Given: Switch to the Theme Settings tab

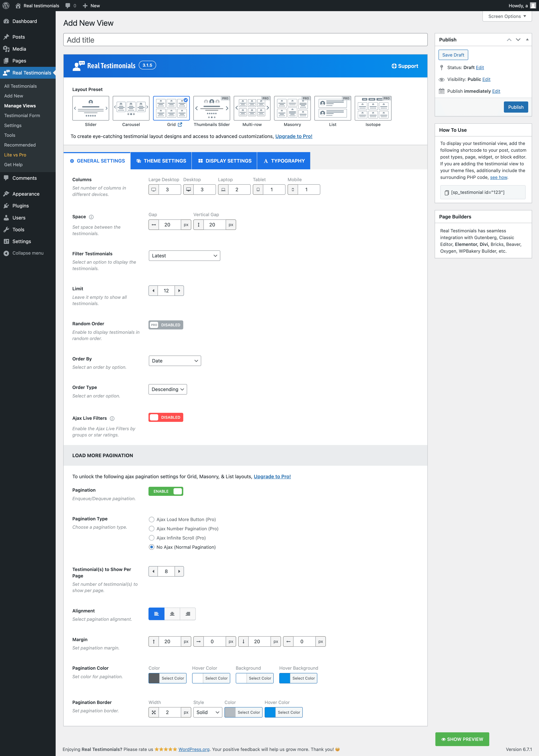Looking at the screenshot, I should (161, 161).
